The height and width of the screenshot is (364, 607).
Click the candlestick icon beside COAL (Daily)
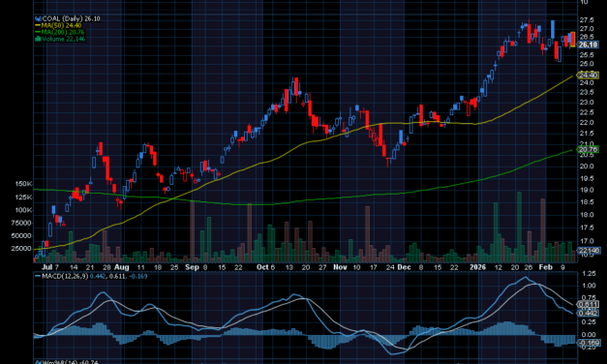tap(38, 18)
